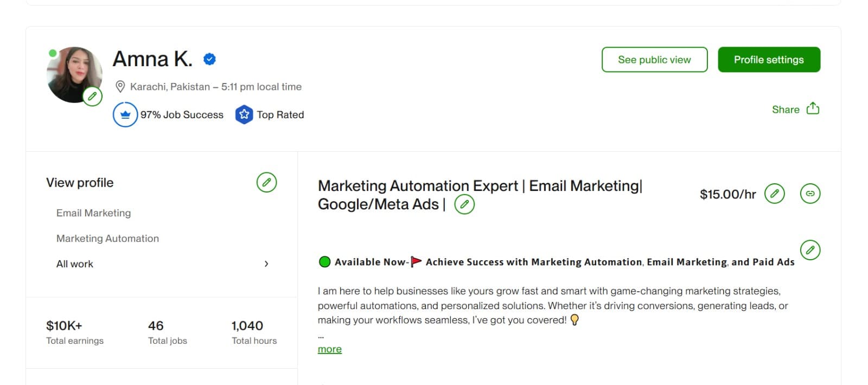Edit the $15.00/hr rate via pencil icon
The height and width of the screenshot is (385, 868).
tap(775, 194)
